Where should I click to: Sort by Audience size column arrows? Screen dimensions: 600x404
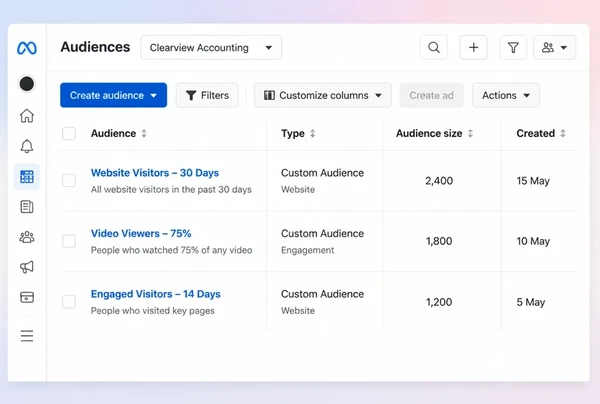click(x=470, y=134)
